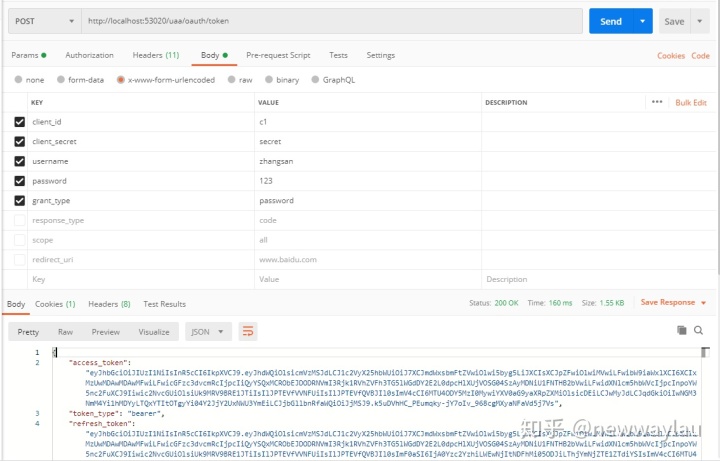720x461 pixels.
Task: Click the empty Key input placeholder
Action: [x=140, y=279]
